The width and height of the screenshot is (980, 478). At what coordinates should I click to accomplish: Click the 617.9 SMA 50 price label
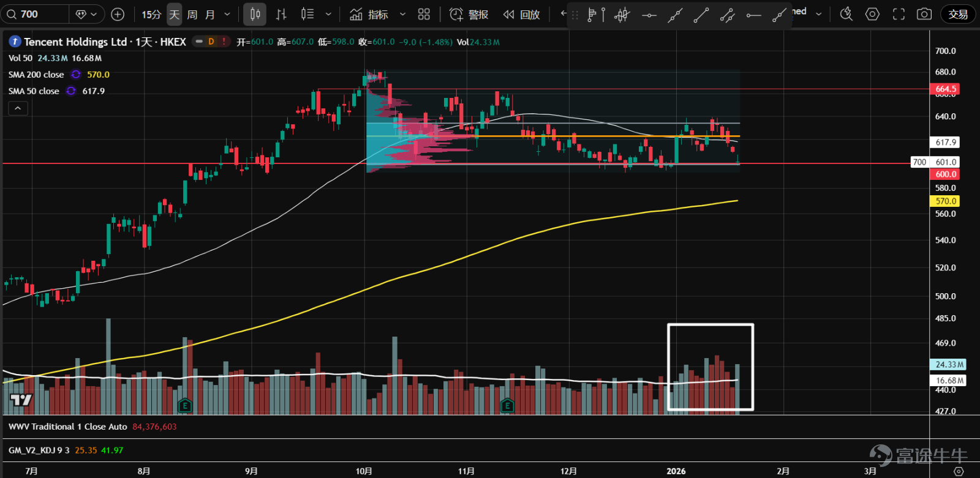click(x=946, y=142)
